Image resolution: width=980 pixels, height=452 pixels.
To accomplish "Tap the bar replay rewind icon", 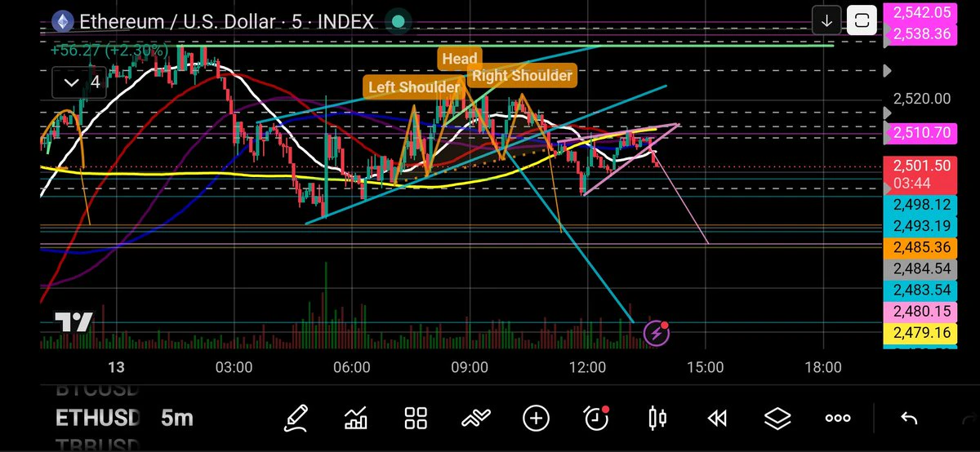I will coord(717,419).
